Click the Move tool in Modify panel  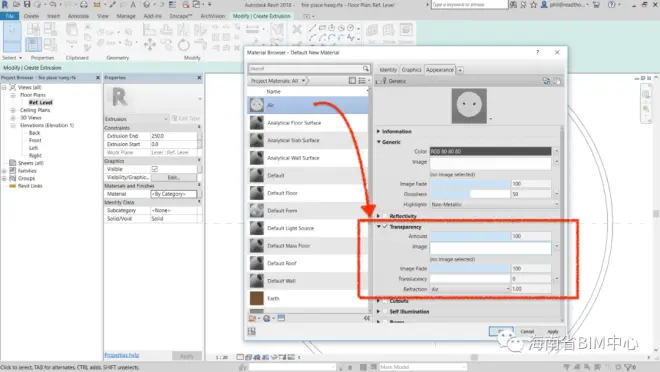pos(150,44)
